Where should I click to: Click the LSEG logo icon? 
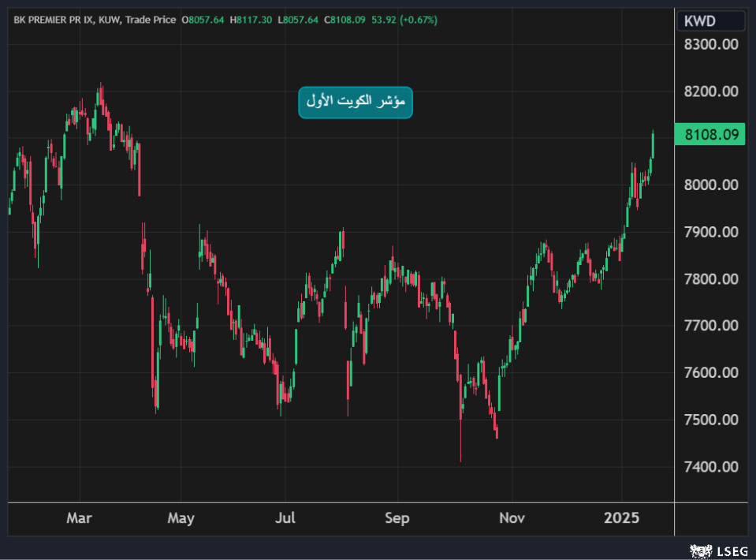coord(698,550)
